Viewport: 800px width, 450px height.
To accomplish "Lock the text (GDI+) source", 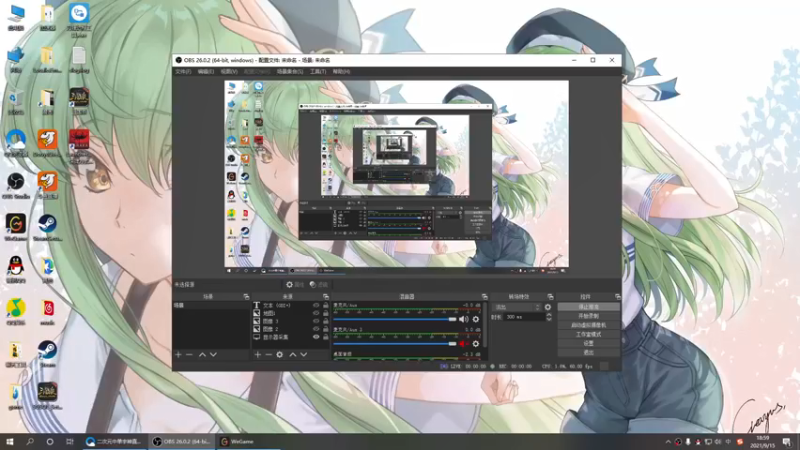I will point(326,305).
